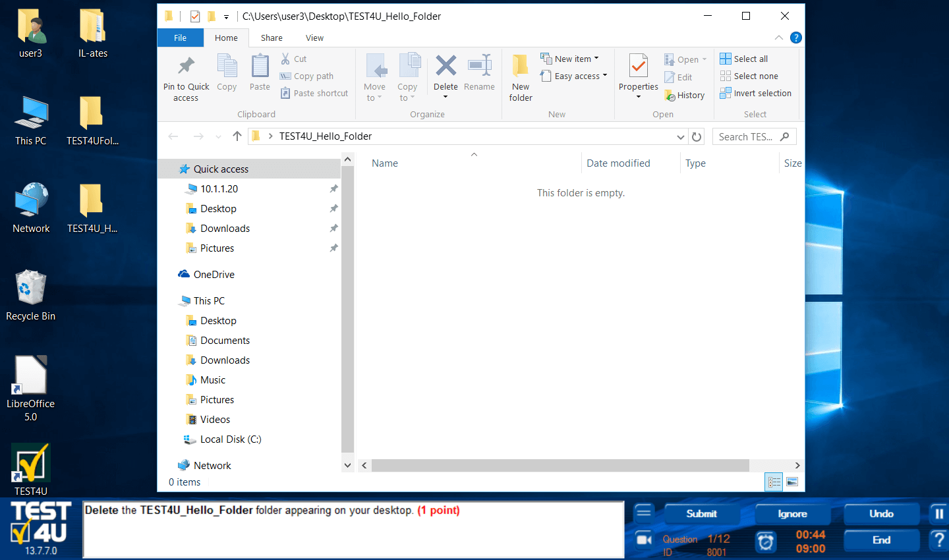Switch to large icons view
This screenshot has width=949, height=560.
[x=792, y=482]
